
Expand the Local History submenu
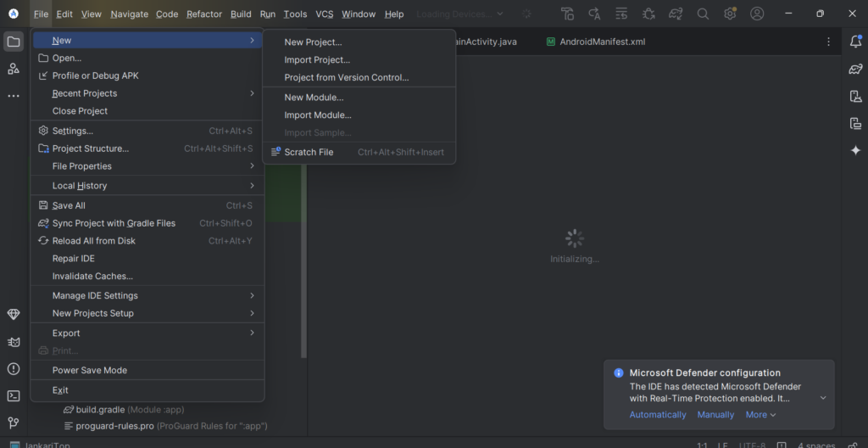[x=147, y=186]
